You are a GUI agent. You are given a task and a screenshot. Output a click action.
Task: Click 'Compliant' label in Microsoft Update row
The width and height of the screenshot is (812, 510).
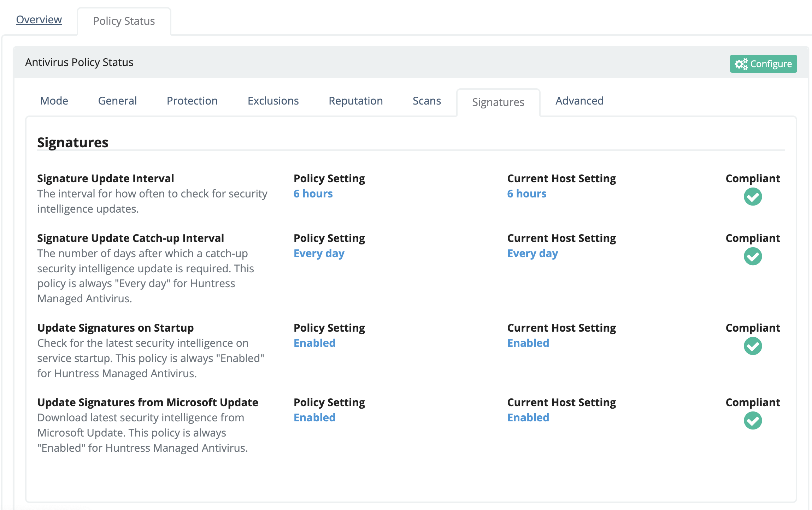pos(753,403)
